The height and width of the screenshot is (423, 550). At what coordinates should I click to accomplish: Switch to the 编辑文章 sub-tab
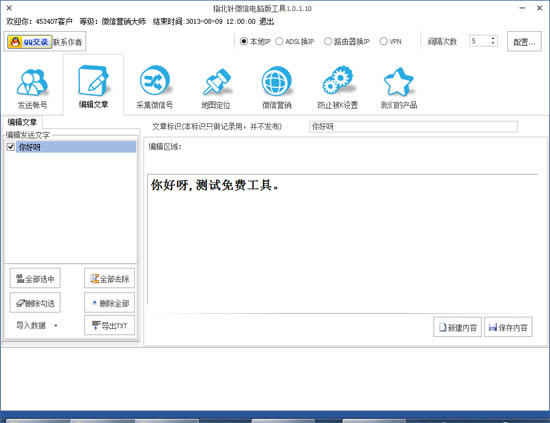coord(22,122)
